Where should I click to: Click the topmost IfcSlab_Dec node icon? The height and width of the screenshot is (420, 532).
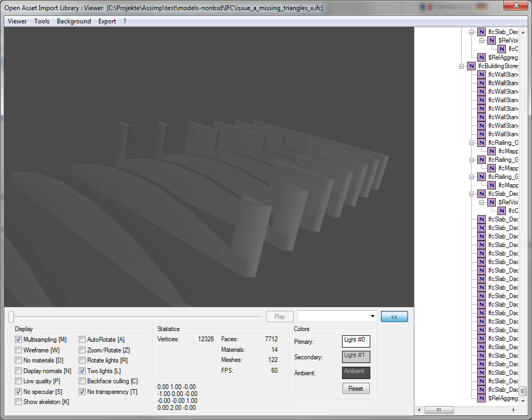[481, 32]
